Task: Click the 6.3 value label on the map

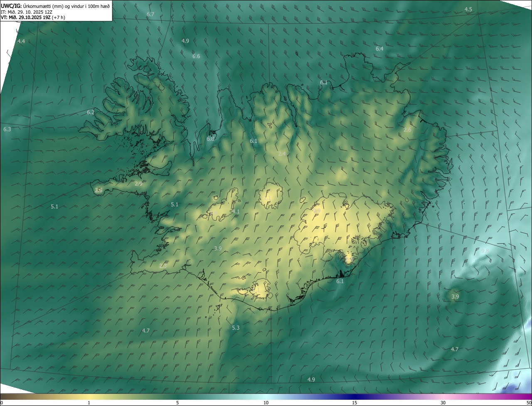Action: click(7, 129)
